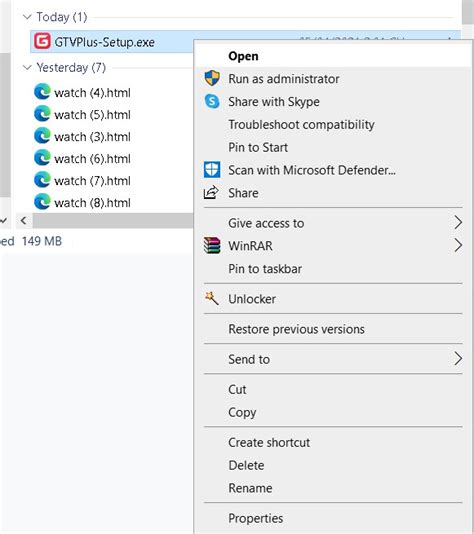This screenshot has height=534, width=474.
Task: Click the Microsoft Defender shield icon
Action: point(212,170)
